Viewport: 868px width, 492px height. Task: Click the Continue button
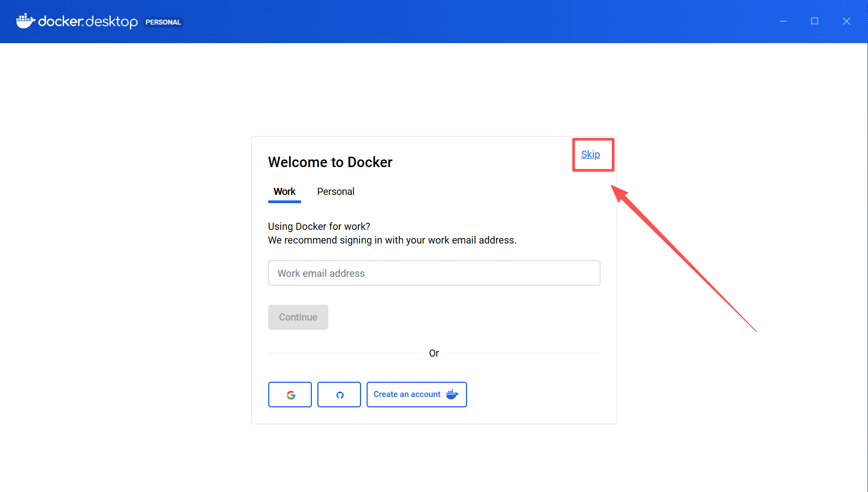298,317
